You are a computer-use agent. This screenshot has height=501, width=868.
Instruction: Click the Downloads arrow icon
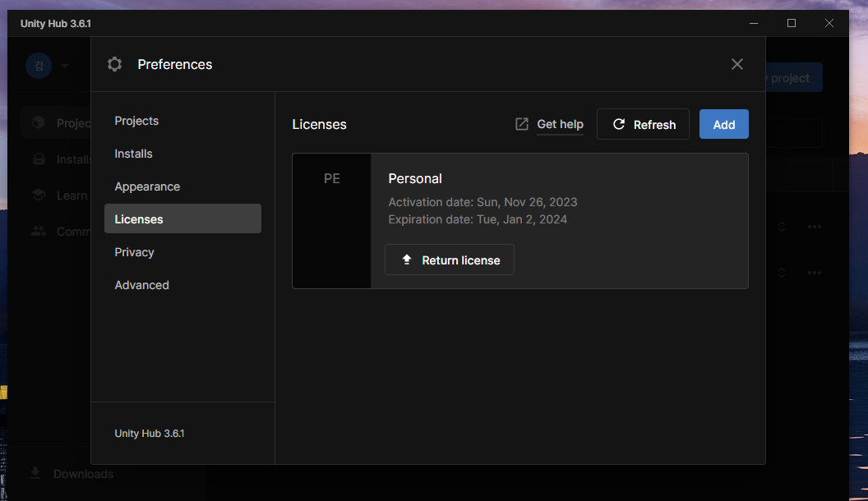[x=35, y=473]
